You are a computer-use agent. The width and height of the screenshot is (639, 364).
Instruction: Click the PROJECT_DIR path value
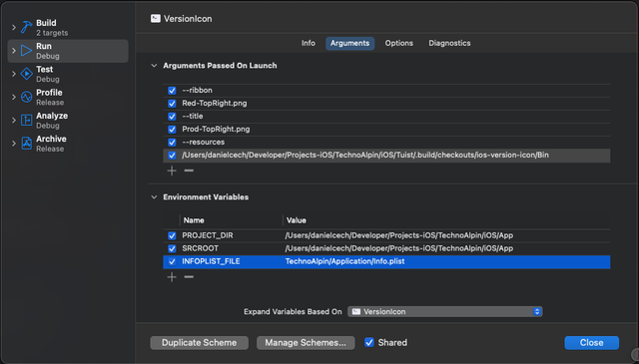tap(399, 235)
